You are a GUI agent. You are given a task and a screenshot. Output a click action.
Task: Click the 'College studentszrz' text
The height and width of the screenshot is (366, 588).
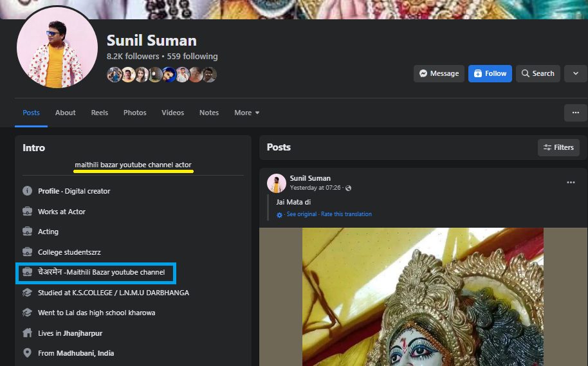(x=69, y=252)
